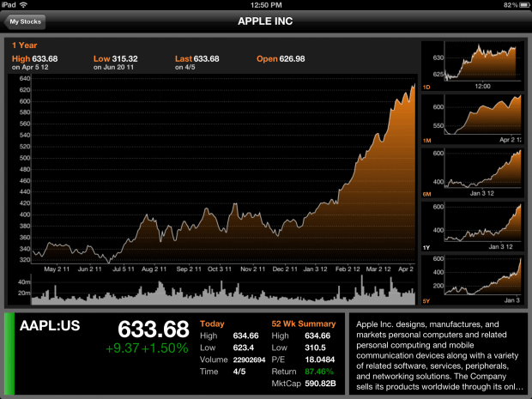The height and width of the screenshot is (399, 532).
Task: Tap the APPLE INC title
Action: coord(265,21)
